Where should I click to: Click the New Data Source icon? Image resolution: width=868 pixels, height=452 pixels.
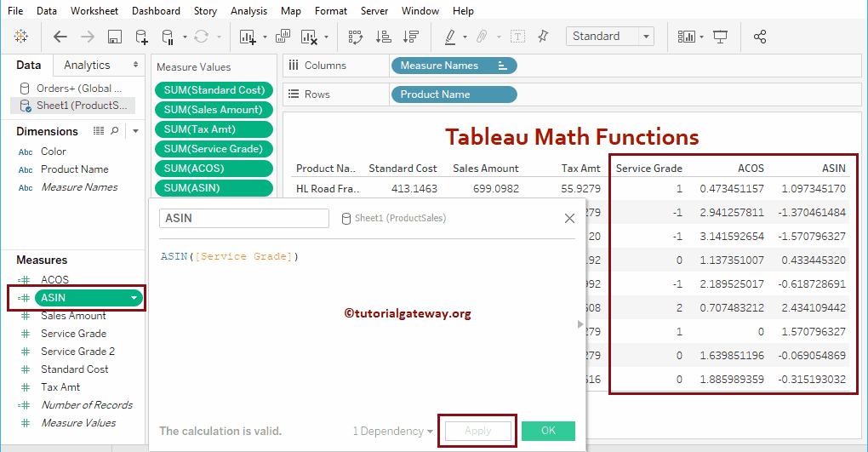click(142, 37)
